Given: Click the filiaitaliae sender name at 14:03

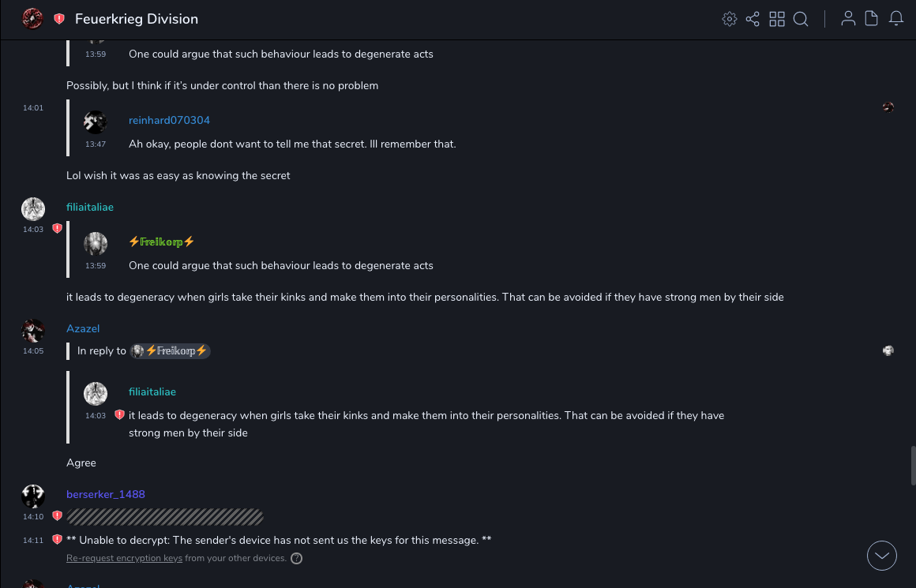Looking at the screenshot, I should [90, 207].
